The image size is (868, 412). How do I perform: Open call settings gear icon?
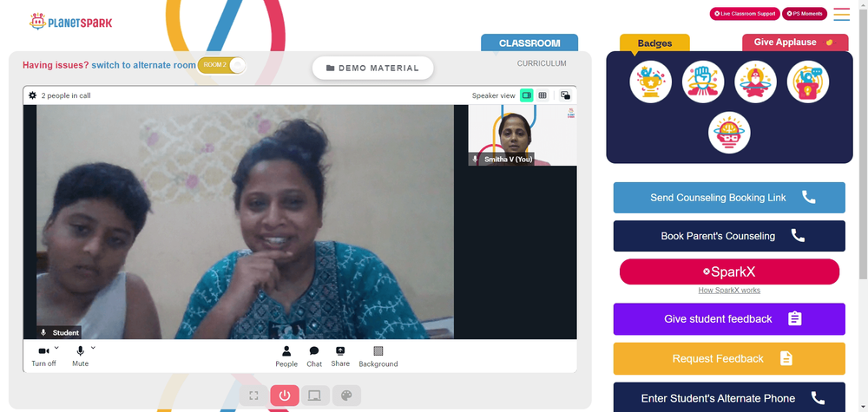click(x=33, y=95)
